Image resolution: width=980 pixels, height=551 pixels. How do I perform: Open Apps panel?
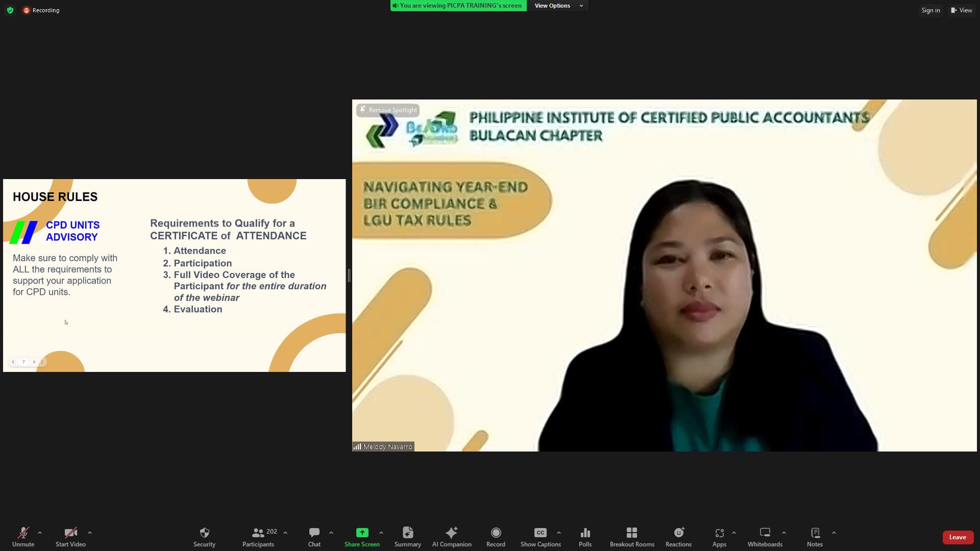coord(719,537)
